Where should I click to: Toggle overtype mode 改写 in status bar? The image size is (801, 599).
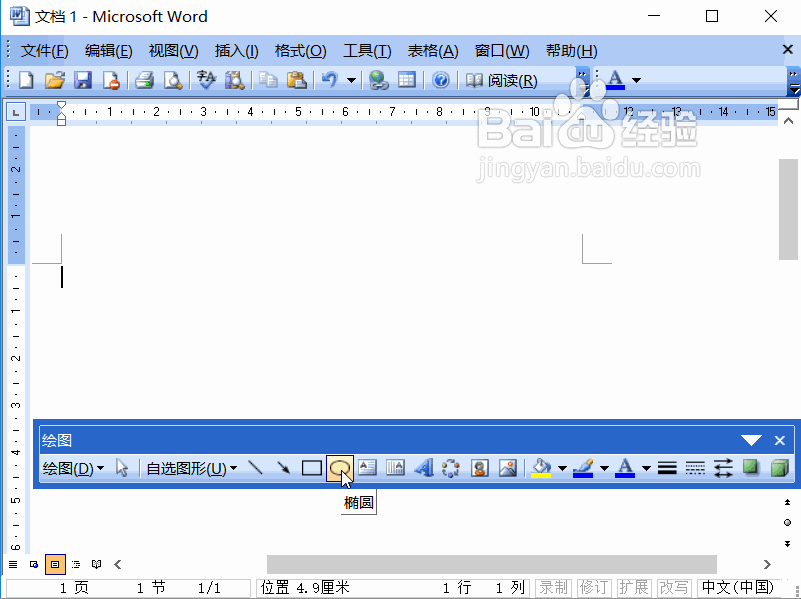(x=674, y=588)
